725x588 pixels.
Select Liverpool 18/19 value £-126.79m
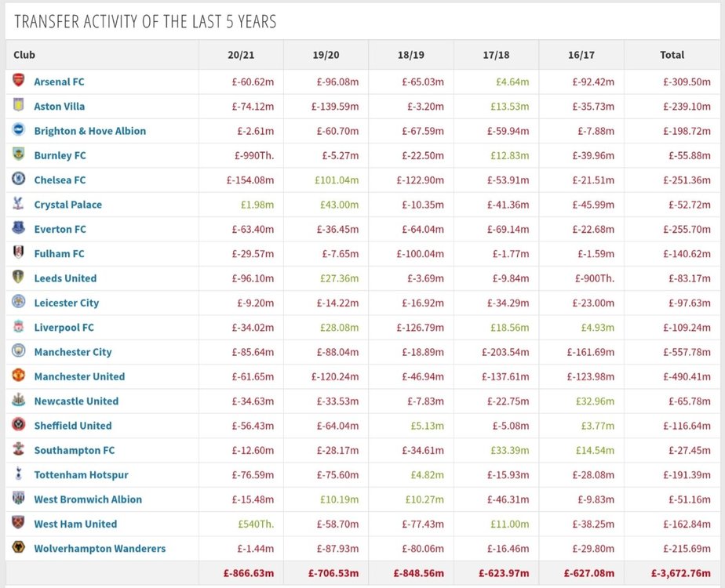421,328
